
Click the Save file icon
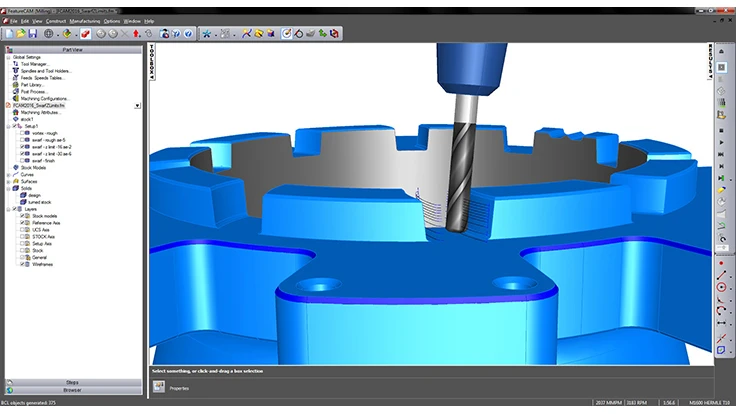click(x=33, y=33)
